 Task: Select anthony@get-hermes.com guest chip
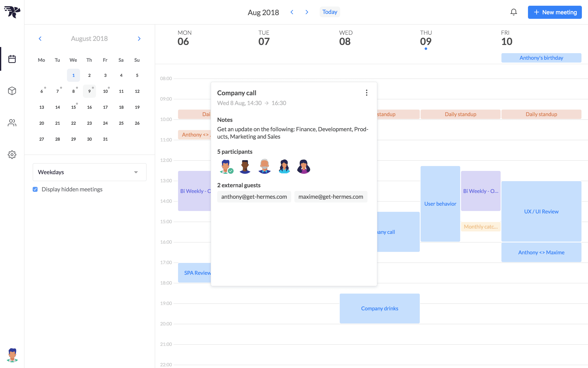coord(254,197)
